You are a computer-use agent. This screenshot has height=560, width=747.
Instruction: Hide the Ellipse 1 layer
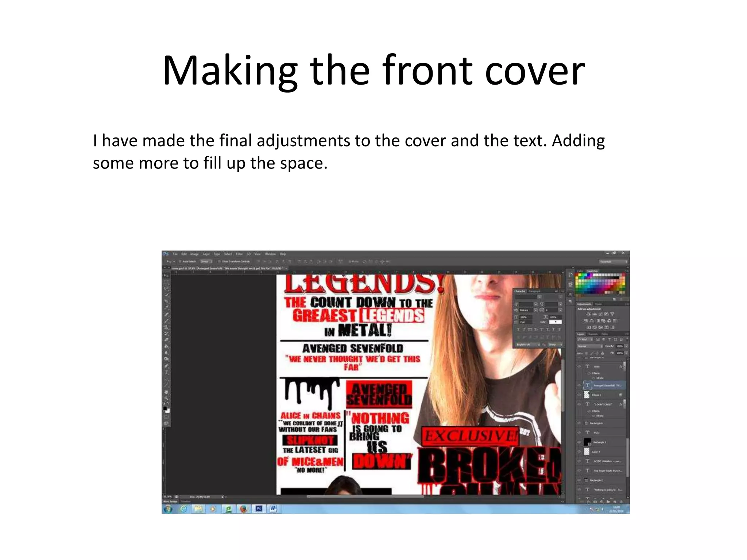pos(579,395)
